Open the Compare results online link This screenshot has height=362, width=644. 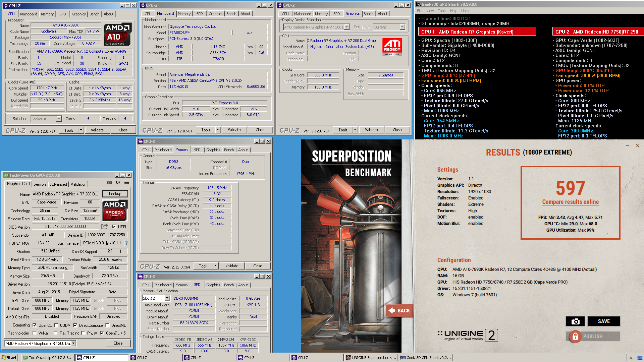click(570, 202)
